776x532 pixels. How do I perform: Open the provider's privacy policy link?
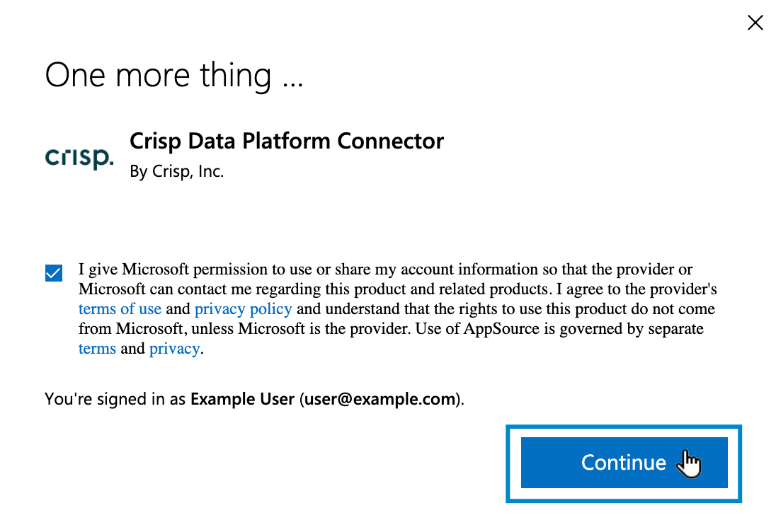(x=243, y=309)
